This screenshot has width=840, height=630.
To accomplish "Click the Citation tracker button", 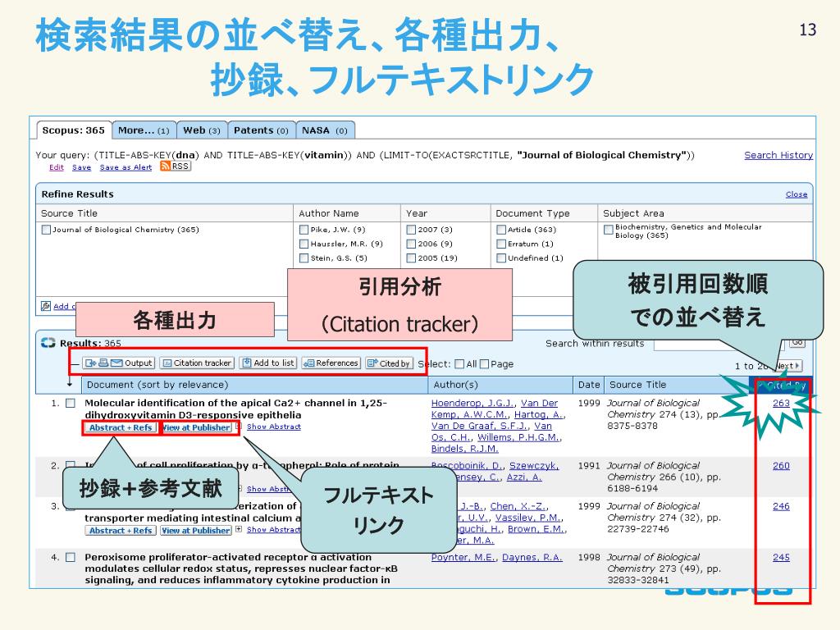I will [x=197, y=363].
